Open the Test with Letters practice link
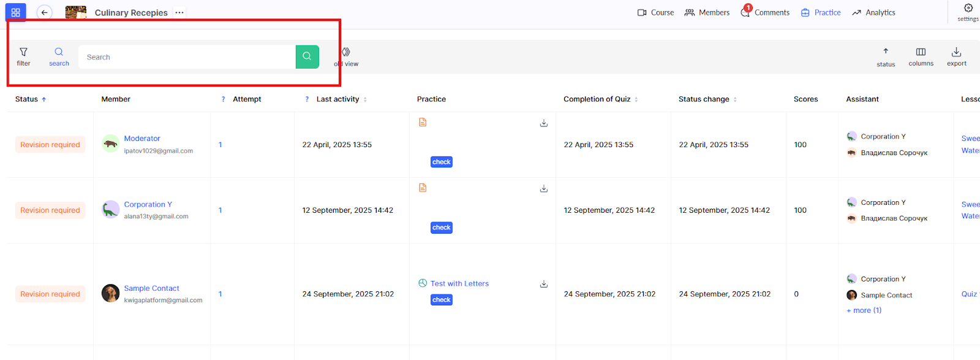This screenshot has width=980, height=360. click(459, 283)
